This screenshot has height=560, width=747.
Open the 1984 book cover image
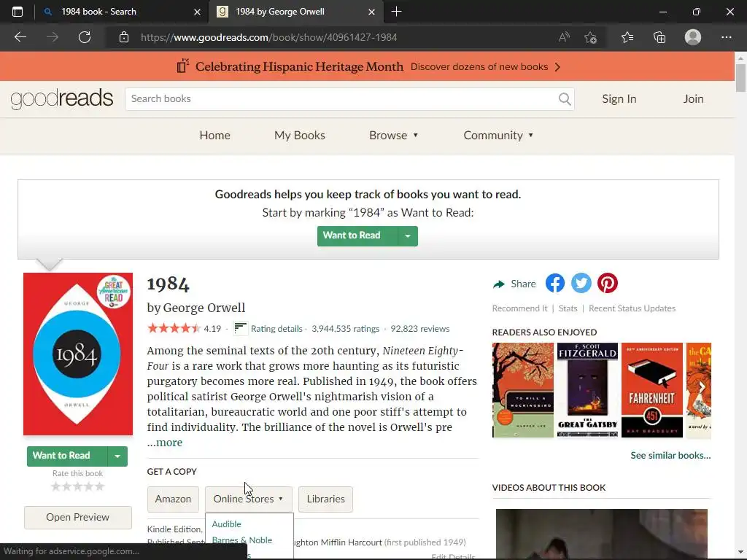[78, 354]
